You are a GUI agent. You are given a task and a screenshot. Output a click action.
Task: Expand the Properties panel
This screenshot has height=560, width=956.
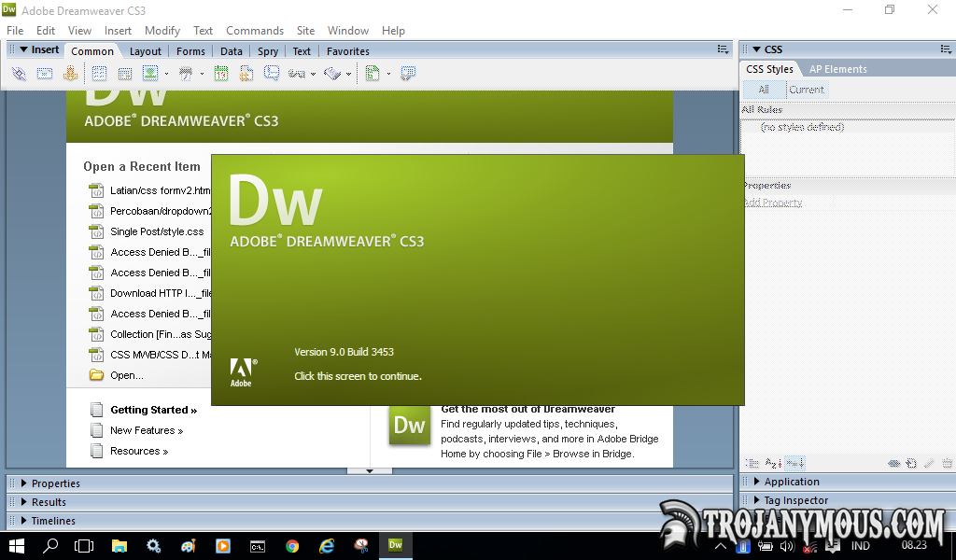pos(55,483)
